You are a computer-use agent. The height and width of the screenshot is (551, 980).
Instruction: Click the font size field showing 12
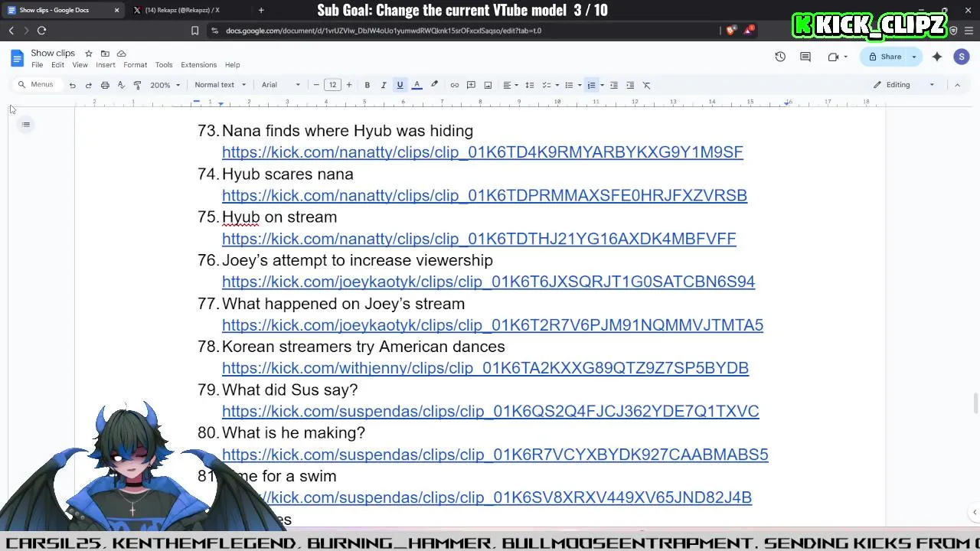click(332, 85)
